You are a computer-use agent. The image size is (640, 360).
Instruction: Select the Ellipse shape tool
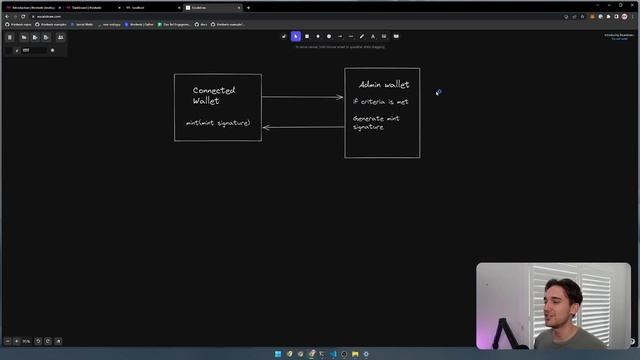tap(329, 36)
